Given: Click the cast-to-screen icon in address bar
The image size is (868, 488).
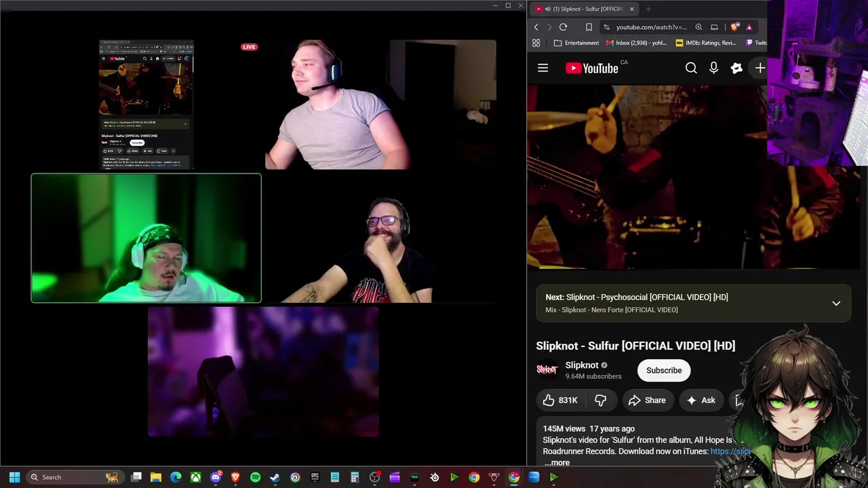Looking at the screenshot, I should pyautogui.click(x=714, y=27).
